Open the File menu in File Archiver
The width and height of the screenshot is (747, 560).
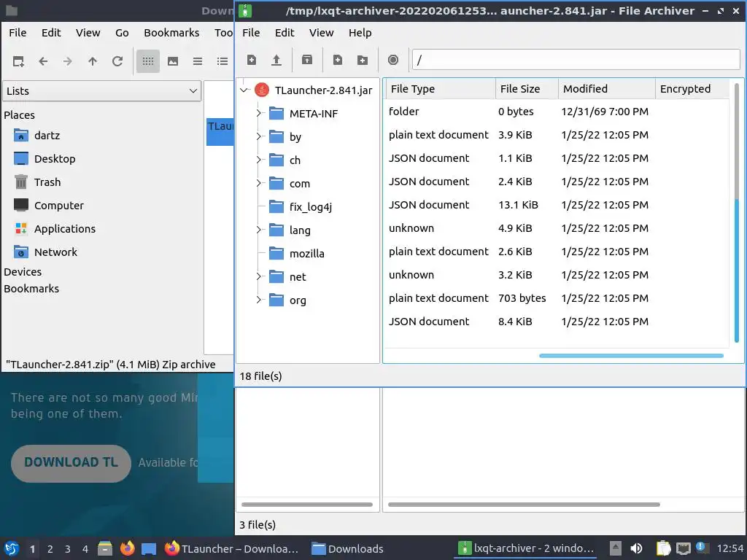point(251,33)
